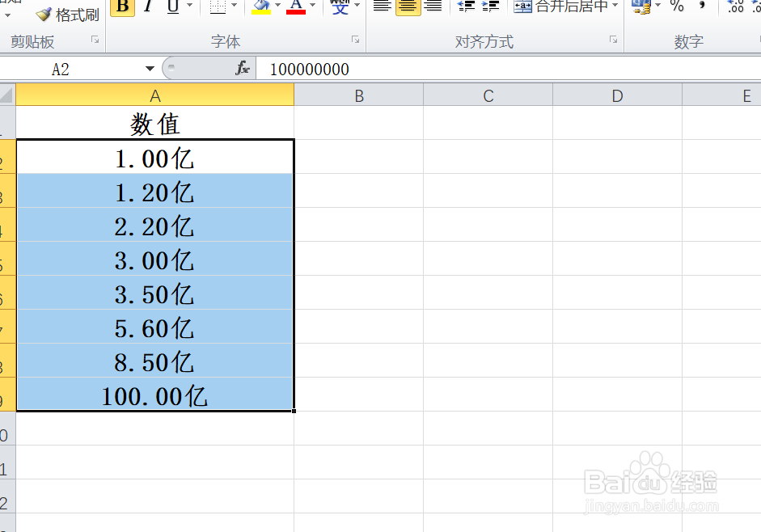The width and height of the screenshot is (761, 532).
Task: Click the increase indent icon
Action: click(491, 6)
